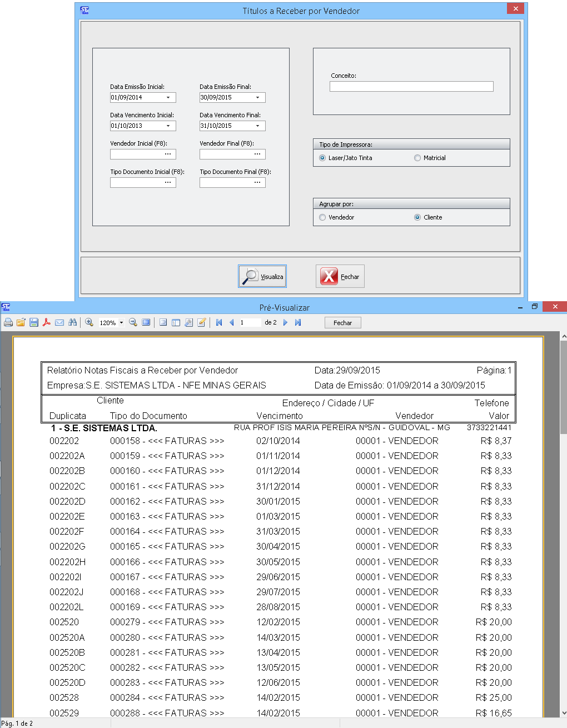The image size is (567, 728).
Task: Open Data Emissão Inicial date dropdown
Action: (168, 98)
